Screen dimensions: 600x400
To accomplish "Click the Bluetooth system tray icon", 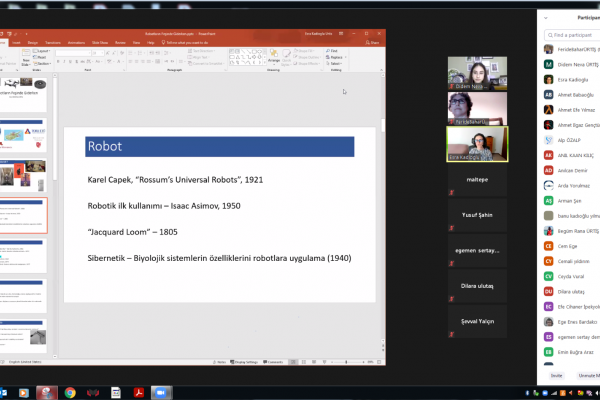I will pos(527,393).
